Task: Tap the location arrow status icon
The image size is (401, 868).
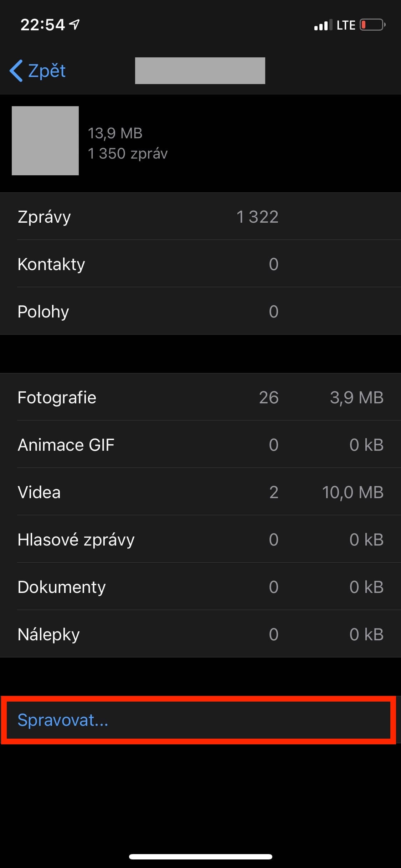Action: coord(74,24)
